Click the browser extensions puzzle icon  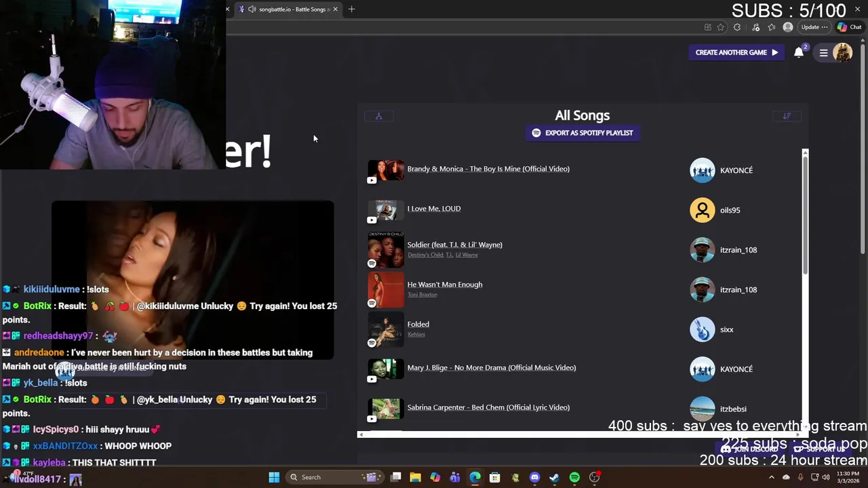(737, 27)
